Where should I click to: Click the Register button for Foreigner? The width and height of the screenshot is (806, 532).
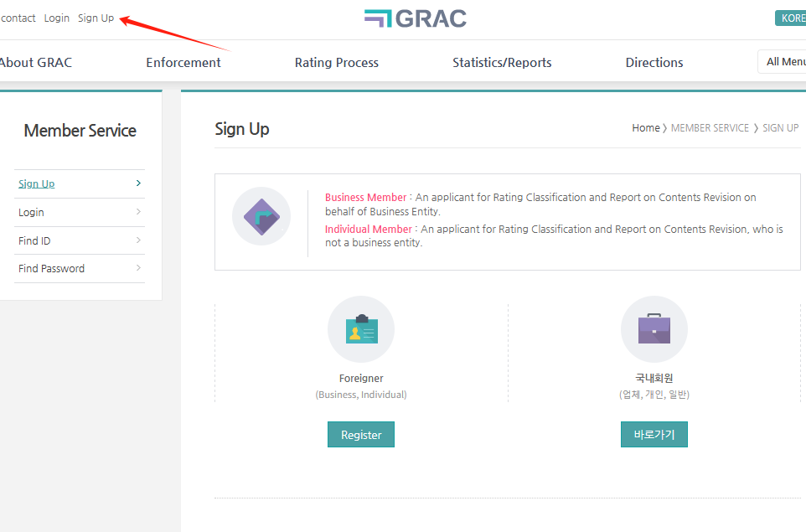(361, 435)
